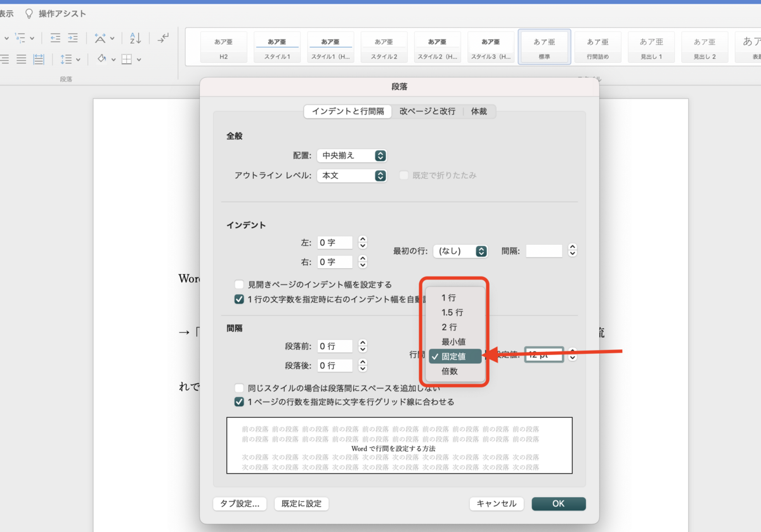This screenshot has height=532, width=761.
Task: Click the sort (並べ替え) A-Z icon
Action: coord(134,38)
